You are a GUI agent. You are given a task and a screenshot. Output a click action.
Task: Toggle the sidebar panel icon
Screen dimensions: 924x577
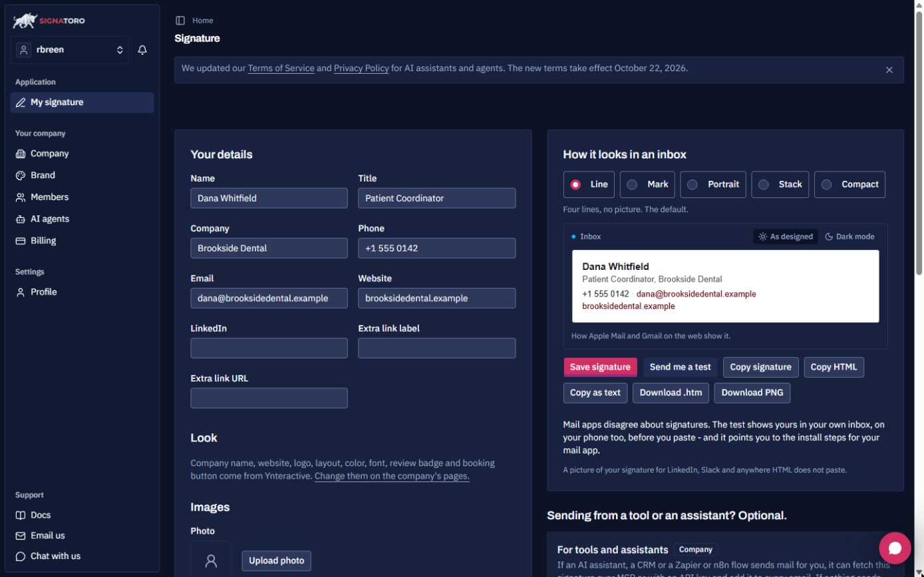[x=180, y=21]
